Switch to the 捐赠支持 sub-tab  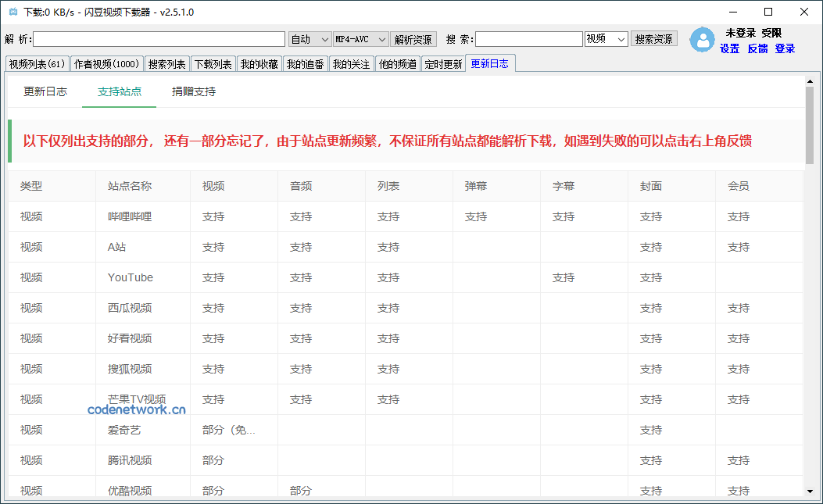tap(194, 91)
